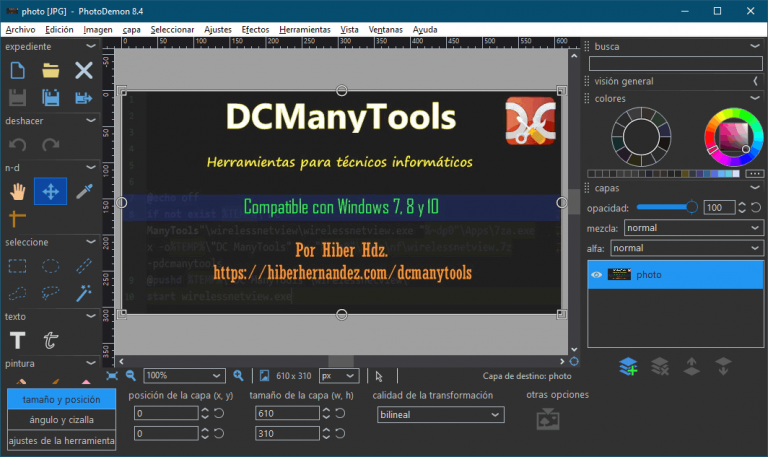Viewport: 768px width, 457px height.
Task: Click the zoom in magnifier icon
Action: pos(238,376)
